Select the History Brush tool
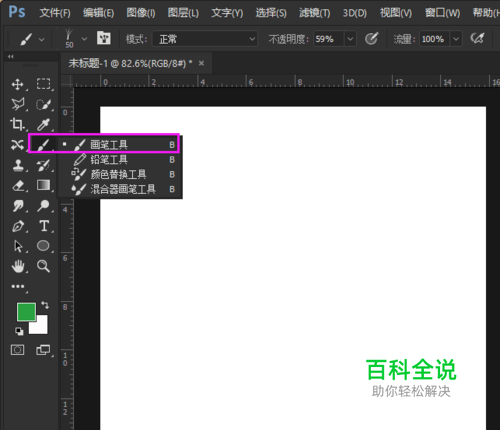Screen dimensions: 500x430 click(43, 165)
